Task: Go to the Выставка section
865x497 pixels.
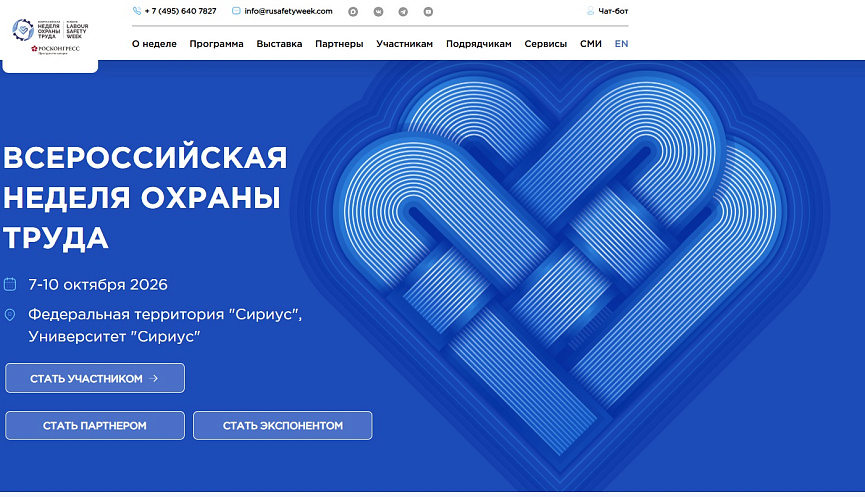Action: (279, 44)
